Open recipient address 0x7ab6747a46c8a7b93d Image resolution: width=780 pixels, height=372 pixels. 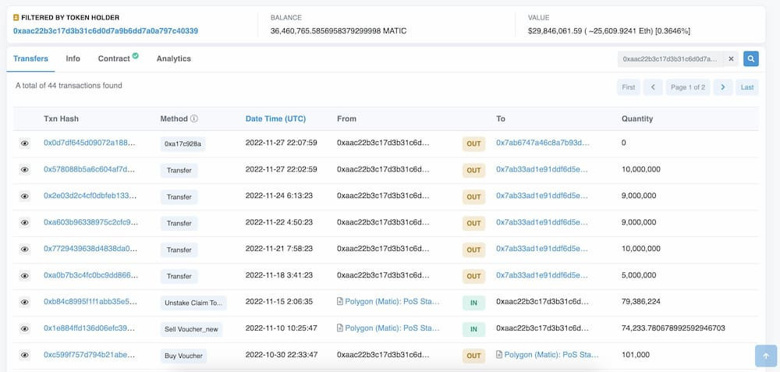pyautogui.click(x=543, y=143)
